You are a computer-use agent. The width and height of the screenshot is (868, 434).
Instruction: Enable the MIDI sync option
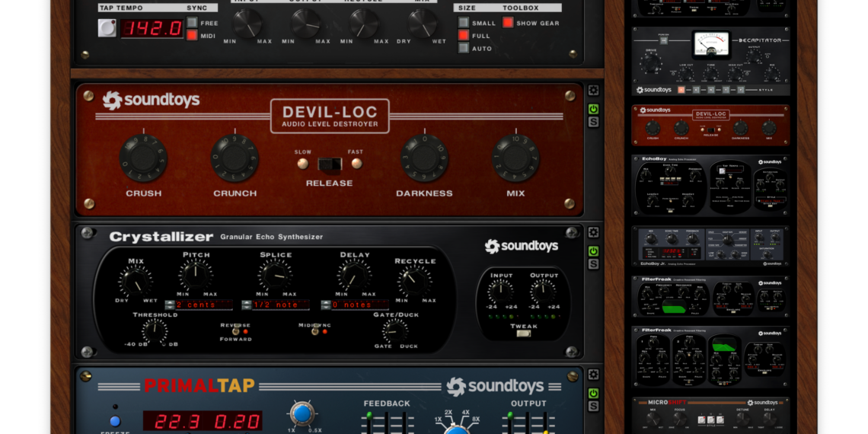tap(192, 35)
